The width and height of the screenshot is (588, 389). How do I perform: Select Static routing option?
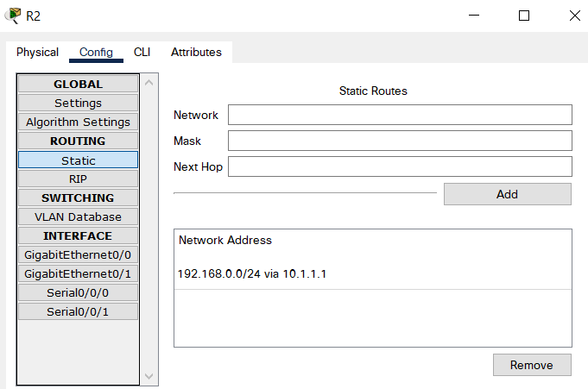[x=78, y=160]
